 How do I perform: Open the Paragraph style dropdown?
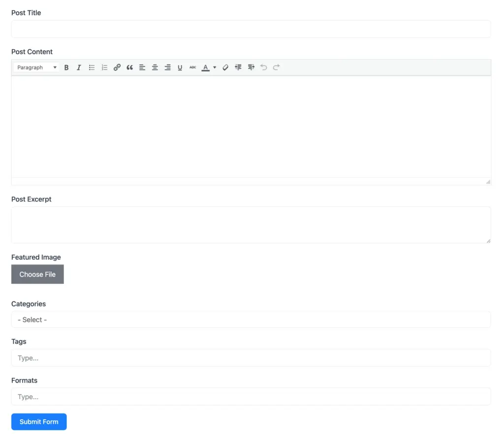(36, 68)
